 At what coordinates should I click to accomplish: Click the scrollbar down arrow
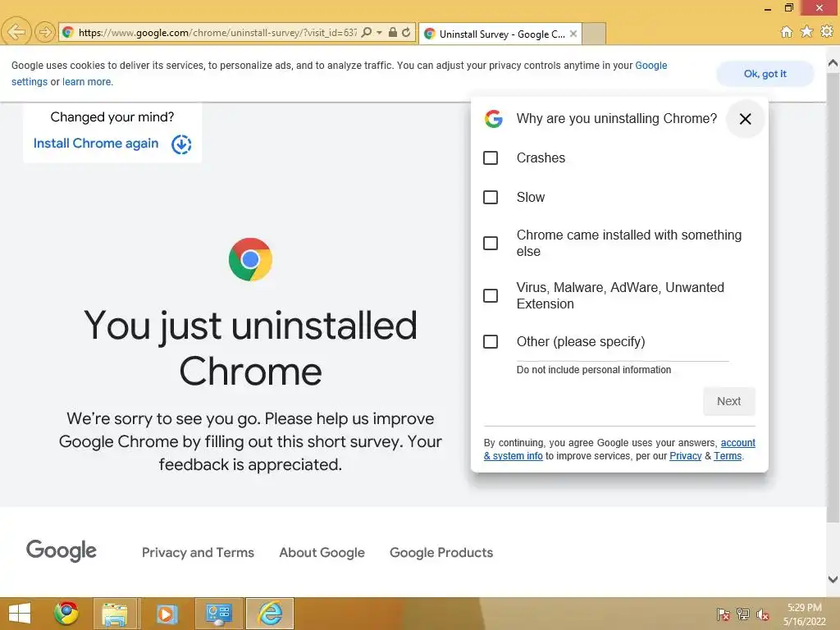click(833, 579)
